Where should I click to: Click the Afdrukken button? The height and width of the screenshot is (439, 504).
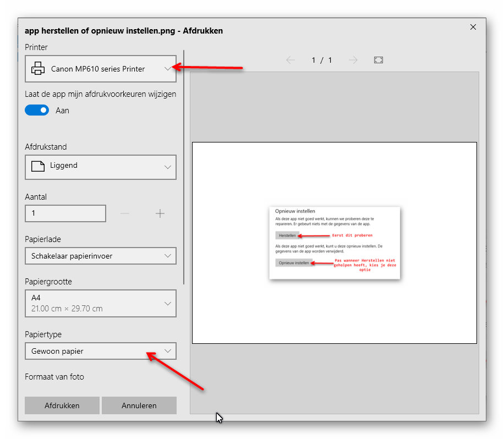tap(62, 405)
